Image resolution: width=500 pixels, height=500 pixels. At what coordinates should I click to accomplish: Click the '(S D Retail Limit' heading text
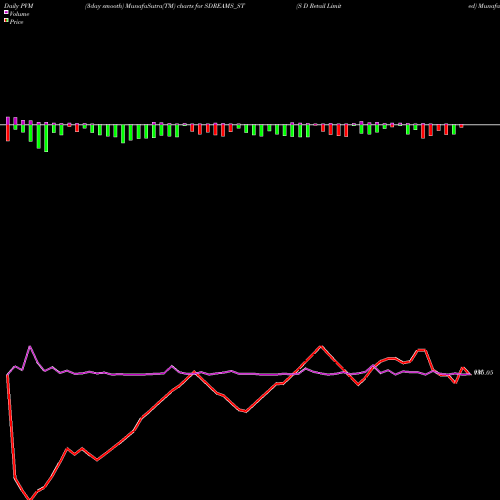(x=319, y=6)
